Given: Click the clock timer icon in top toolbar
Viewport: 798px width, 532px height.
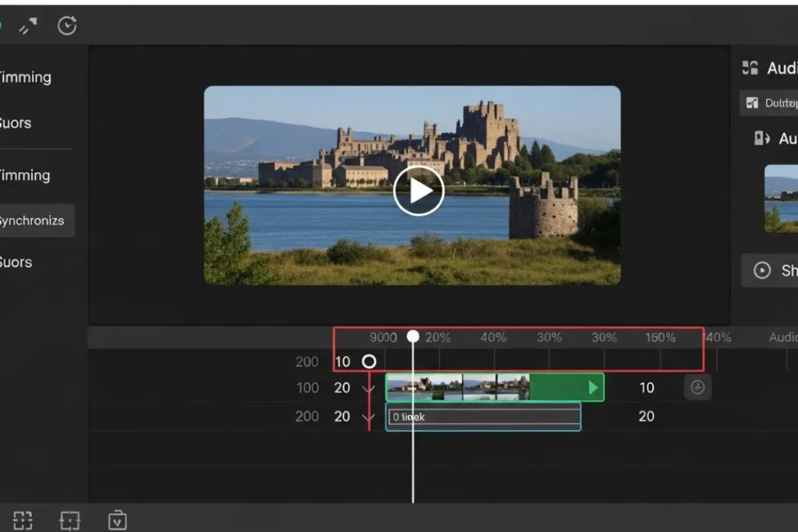Looking at the screenshot, I should click(67, 26).
